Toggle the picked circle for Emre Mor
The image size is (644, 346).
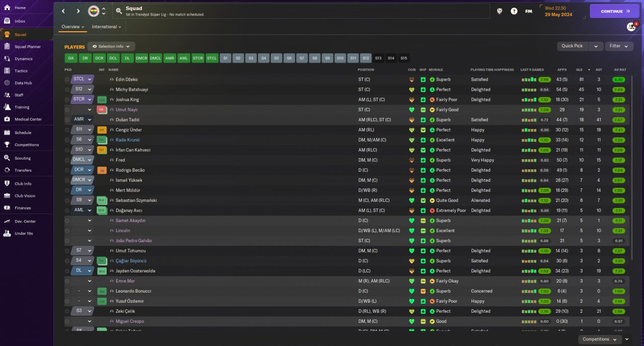pos(67,281)
